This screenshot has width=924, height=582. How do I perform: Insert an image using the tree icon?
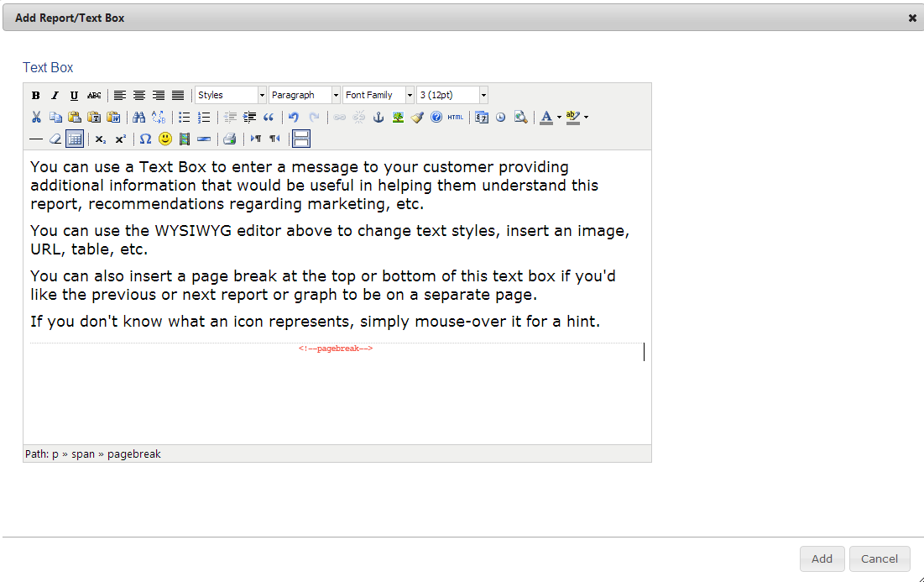398,118
